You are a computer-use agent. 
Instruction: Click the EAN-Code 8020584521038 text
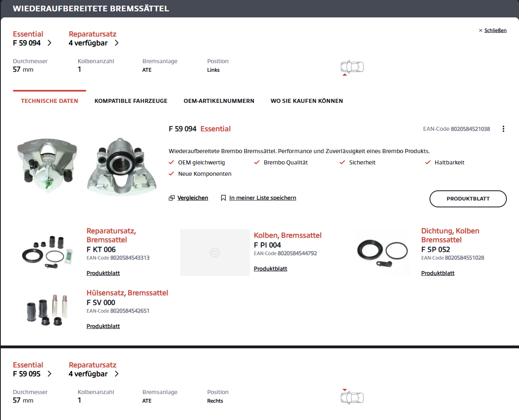tap(457, 129)
